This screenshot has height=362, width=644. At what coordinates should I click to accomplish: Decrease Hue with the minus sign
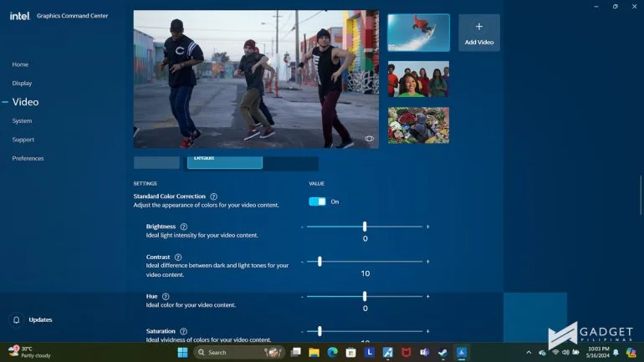(x=302, y=297)
